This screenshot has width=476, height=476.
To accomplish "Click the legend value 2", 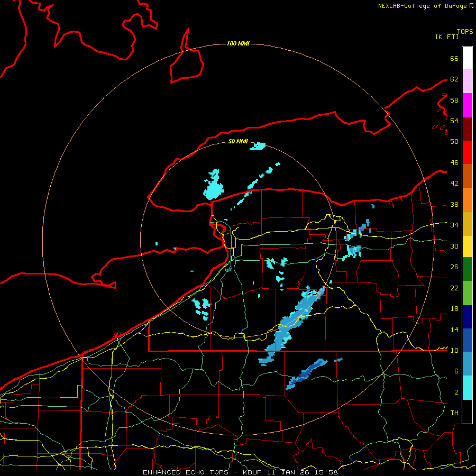I will [456, 392].
